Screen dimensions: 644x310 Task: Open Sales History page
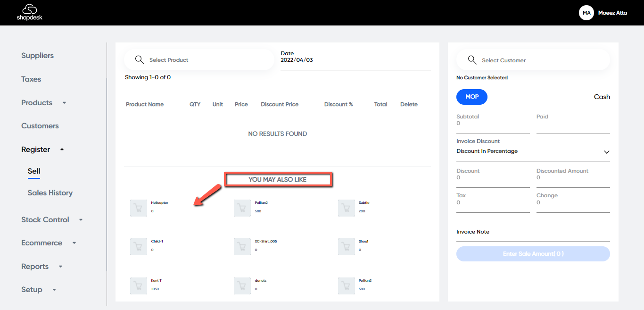(x=50, y=193)
